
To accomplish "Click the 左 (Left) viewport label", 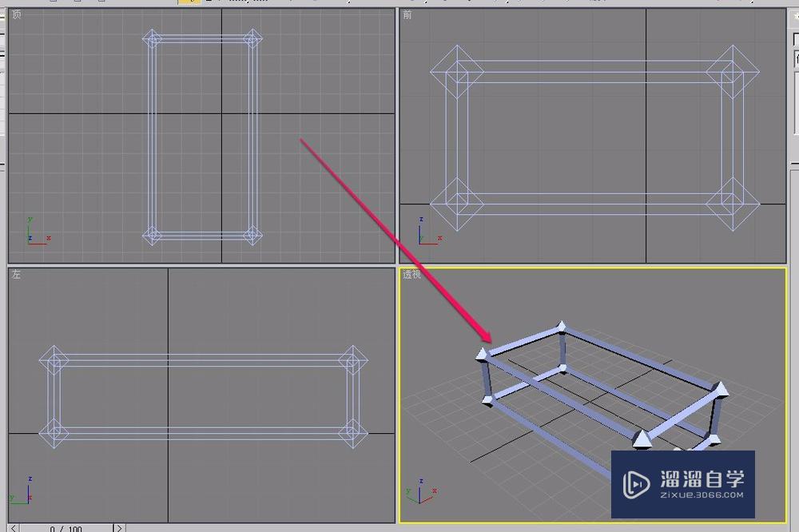I will point(16,274).
